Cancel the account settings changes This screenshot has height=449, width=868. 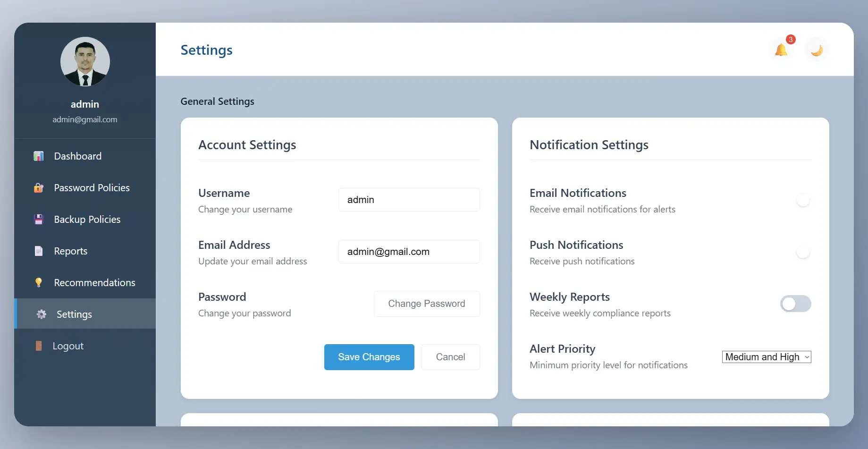[450, 357]
